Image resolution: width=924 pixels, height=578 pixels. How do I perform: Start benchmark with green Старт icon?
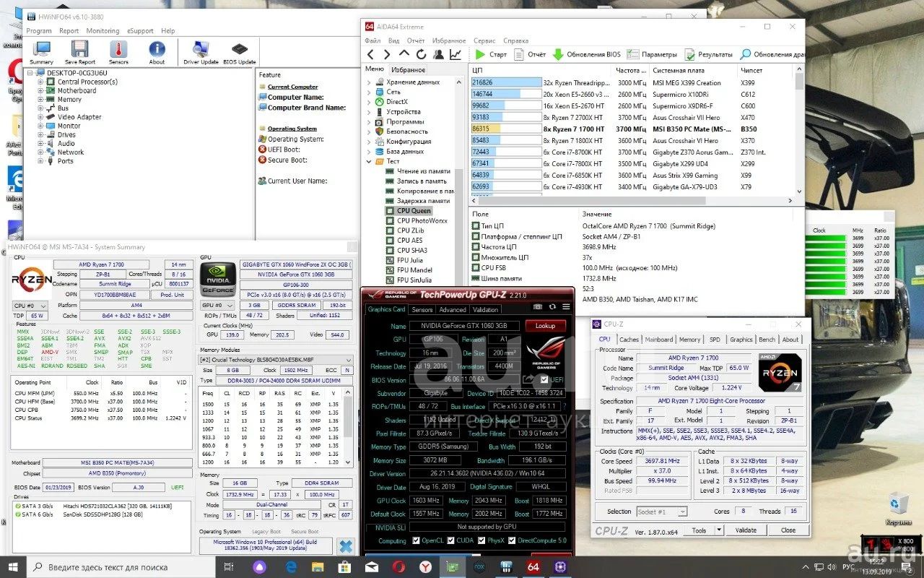tap(481, 54)
